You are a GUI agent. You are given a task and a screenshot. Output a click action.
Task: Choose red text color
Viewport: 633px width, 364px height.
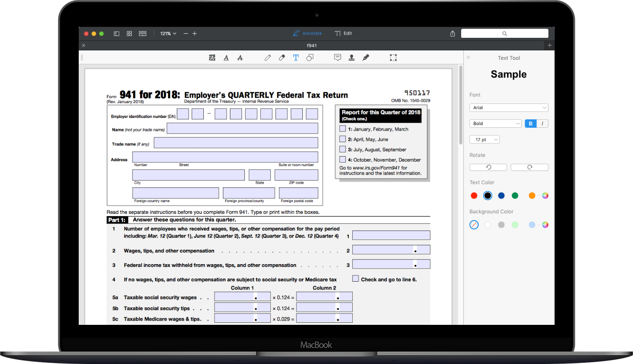click(x=474, y=196)
